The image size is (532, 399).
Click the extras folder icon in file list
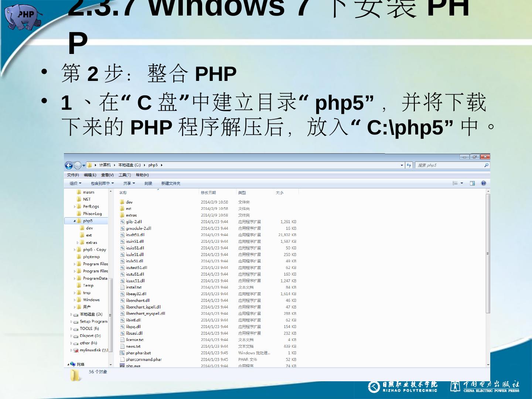(122, 215)
